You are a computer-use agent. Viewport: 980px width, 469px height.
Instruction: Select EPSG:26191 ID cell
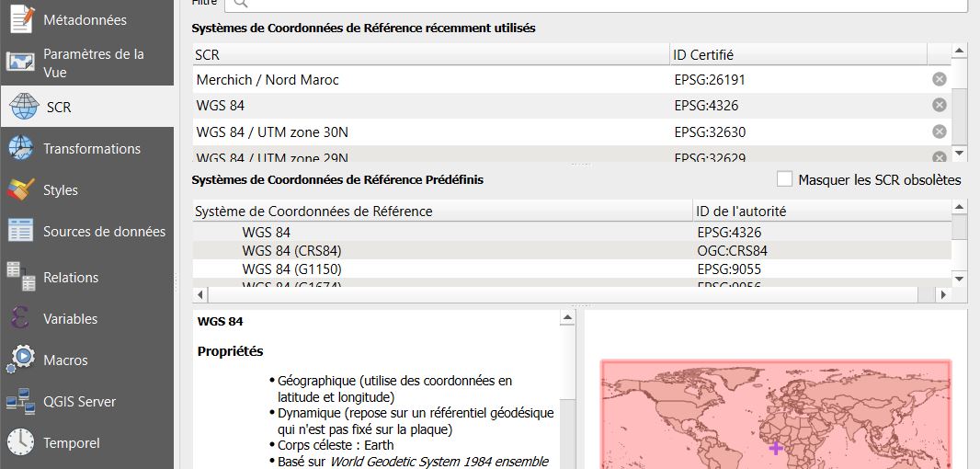[710, 79]
